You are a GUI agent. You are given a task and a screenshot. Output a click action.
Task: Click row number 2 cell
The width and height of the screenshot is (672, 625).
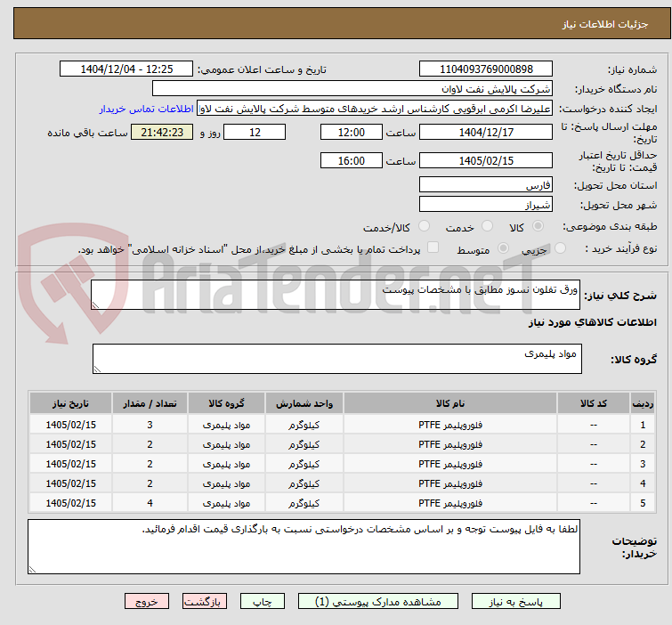643,444
